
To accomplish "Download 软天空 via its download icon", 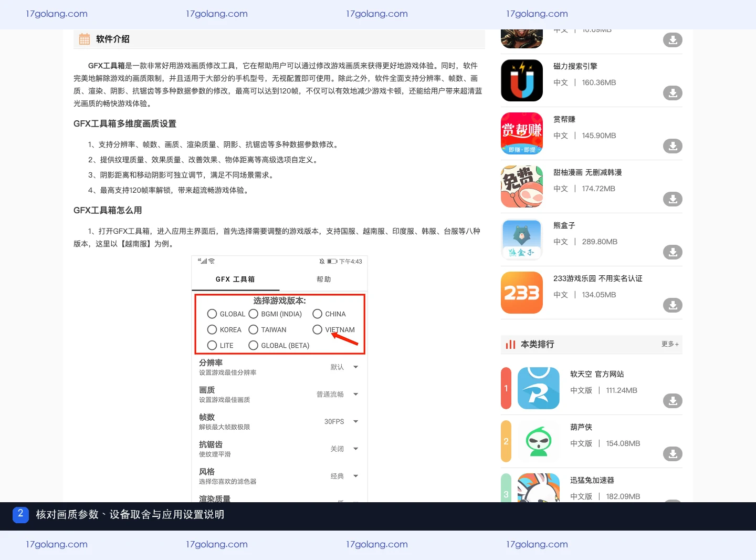I will (x=673, y=401).
